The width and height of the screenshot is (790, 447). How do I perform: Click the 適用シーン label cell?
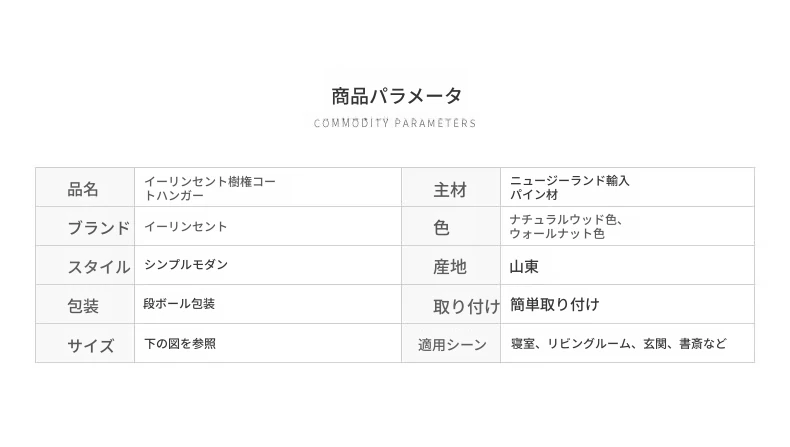(x=452, y=345)
